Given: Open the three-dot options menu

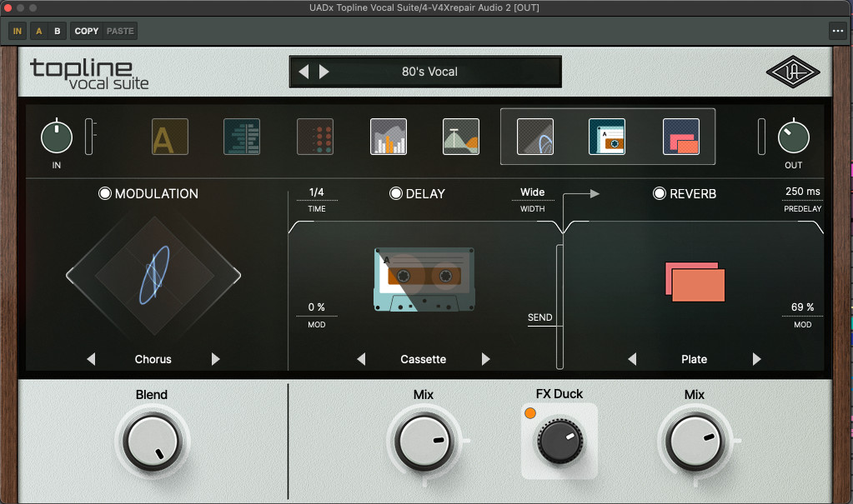Looking at the screenshot, I should (838, 31).
